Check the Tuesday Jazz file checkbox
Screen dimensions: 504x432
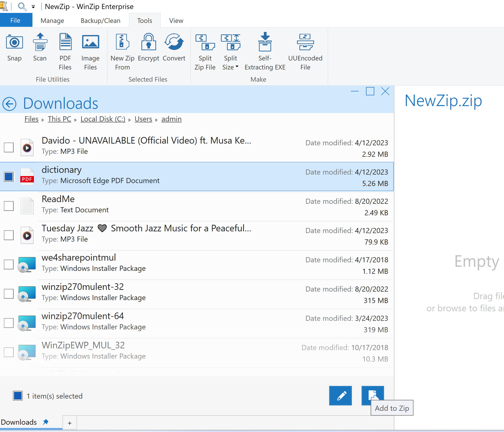coord(9,235)
